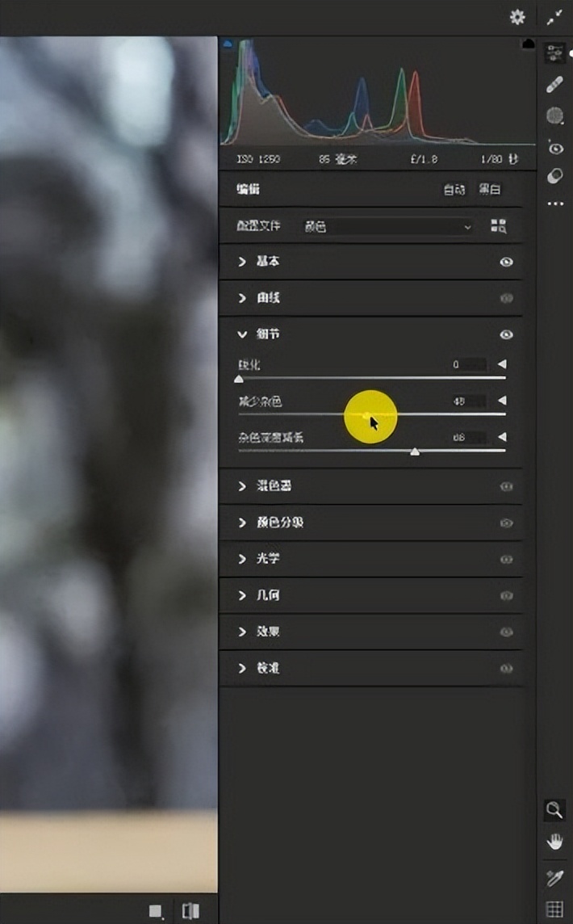573x924 pixels.
Task: Click the 减少杂色 slider track
Action: (371, 414)
